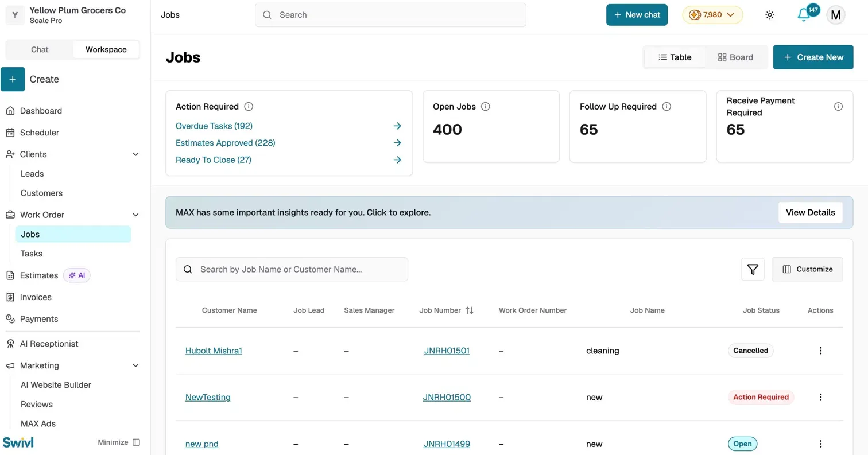Click the Swivl logo
The image size is (868, 455).
pyautogui.click(x=18, y=442)
